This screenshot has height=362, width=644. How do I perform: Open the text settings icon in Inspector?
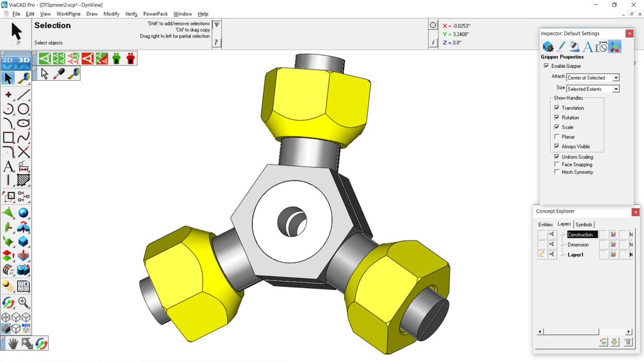click(x=588, y=47)
